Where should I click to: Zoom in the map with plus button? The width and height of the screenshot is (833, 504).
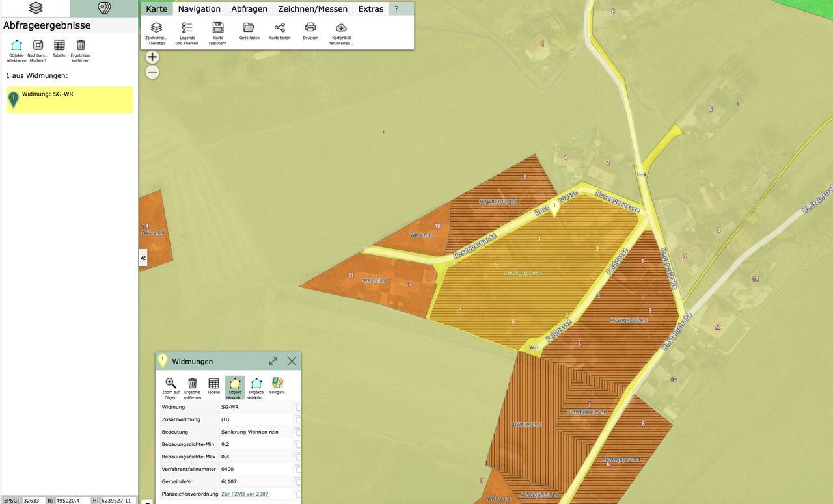[x=152, y=57]
